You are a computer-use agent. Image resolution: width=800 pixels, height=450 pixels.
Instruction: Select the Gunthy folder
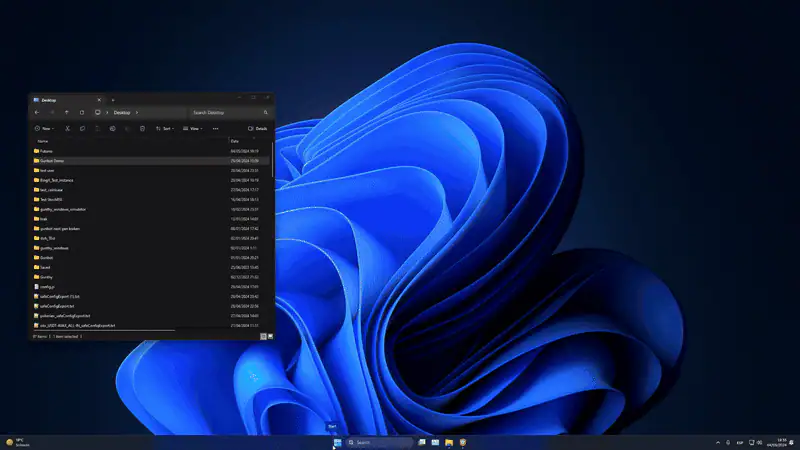[x=151, y=277]
